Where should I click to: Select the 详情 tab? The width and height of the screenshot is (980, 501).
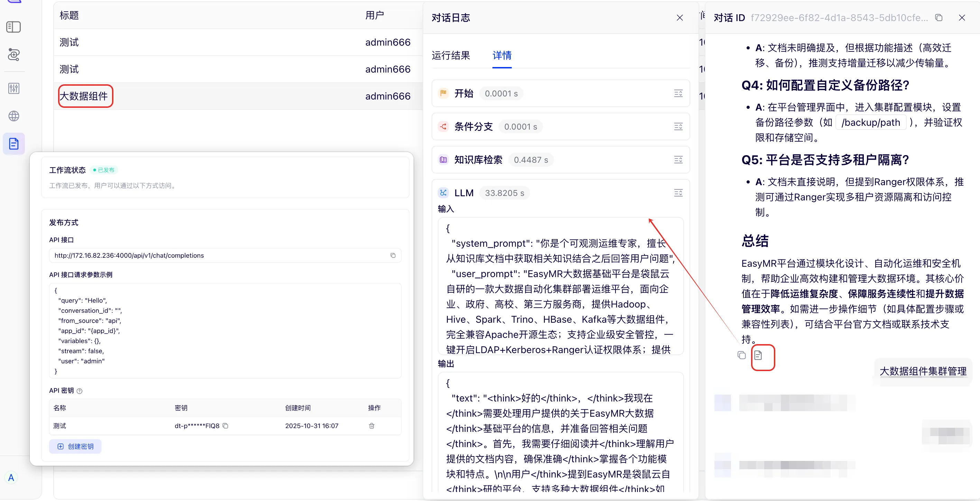[502, 56]
